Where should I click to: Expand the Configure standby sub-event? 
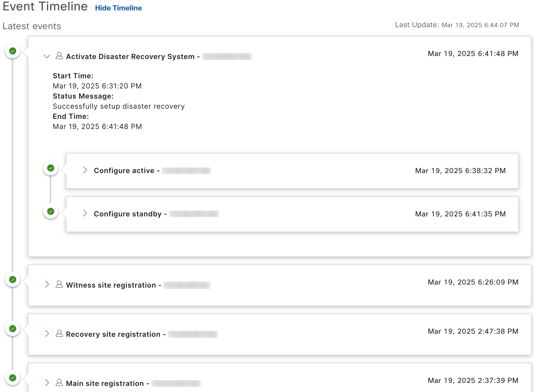tap(85, 213)
